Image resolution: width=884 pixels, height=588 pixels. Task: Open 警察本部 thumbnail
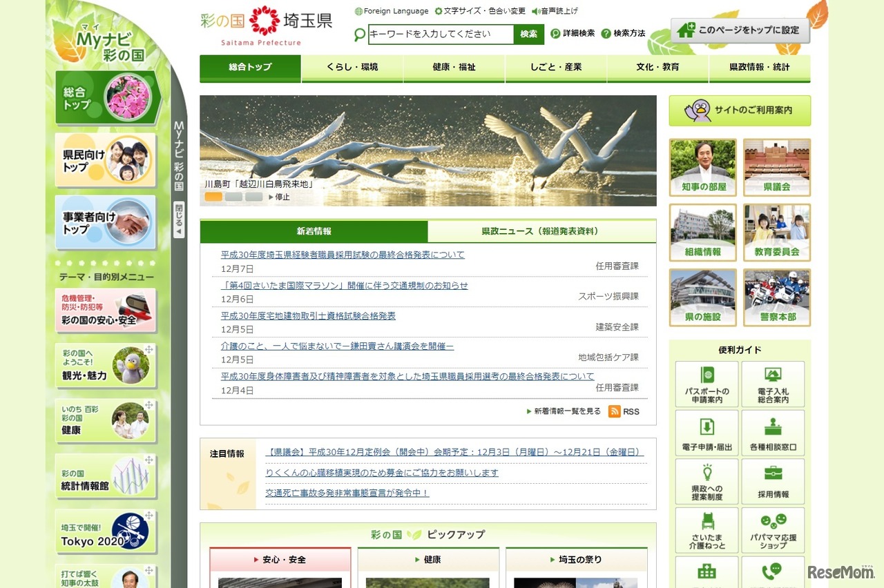(x=777, y=297)
